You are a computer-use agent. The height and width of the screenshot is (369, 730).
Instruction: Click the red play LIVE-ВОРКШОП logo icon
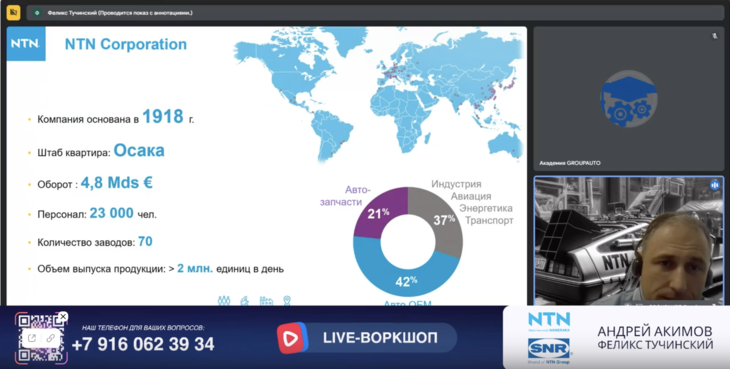click(x=292, y=338)
